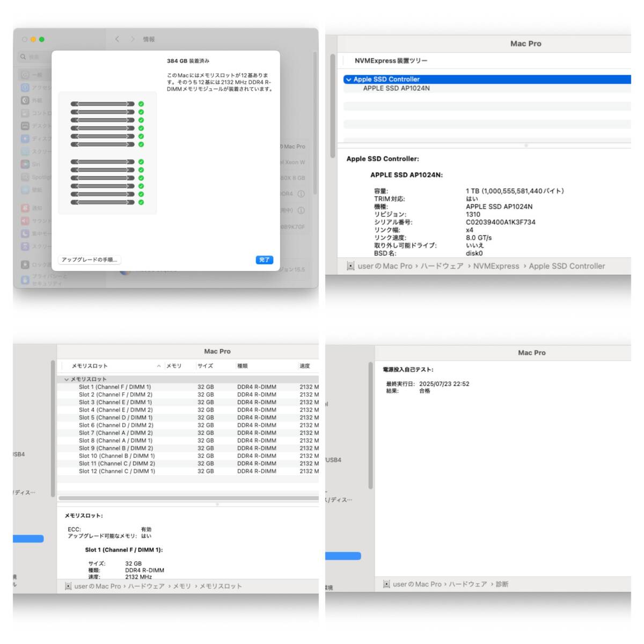Open the 外観 icon in the settings sidebar
This screenshot has width=644, height=644.
pos(25,100)
